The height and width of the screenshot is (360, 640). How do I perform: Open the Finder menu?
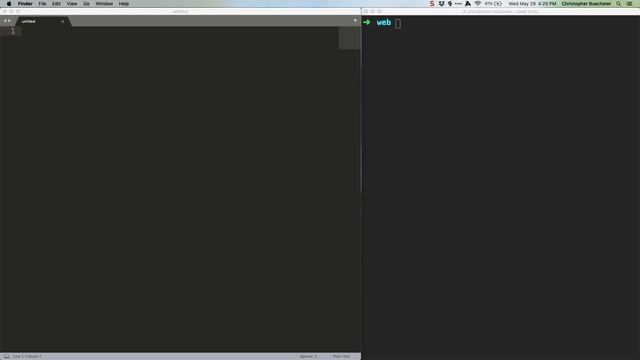pyautogui.click(x=25, y=4)
